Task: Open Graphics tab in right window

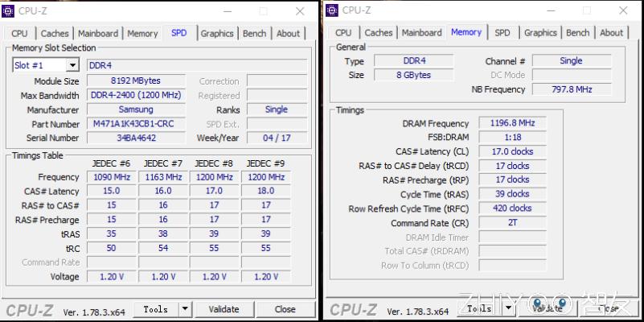Action: click(x=540, y=33)
